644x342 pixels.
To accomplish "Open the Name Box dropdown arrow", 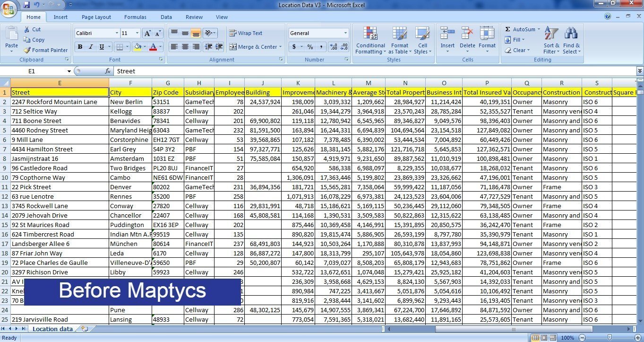I will 69,71.
